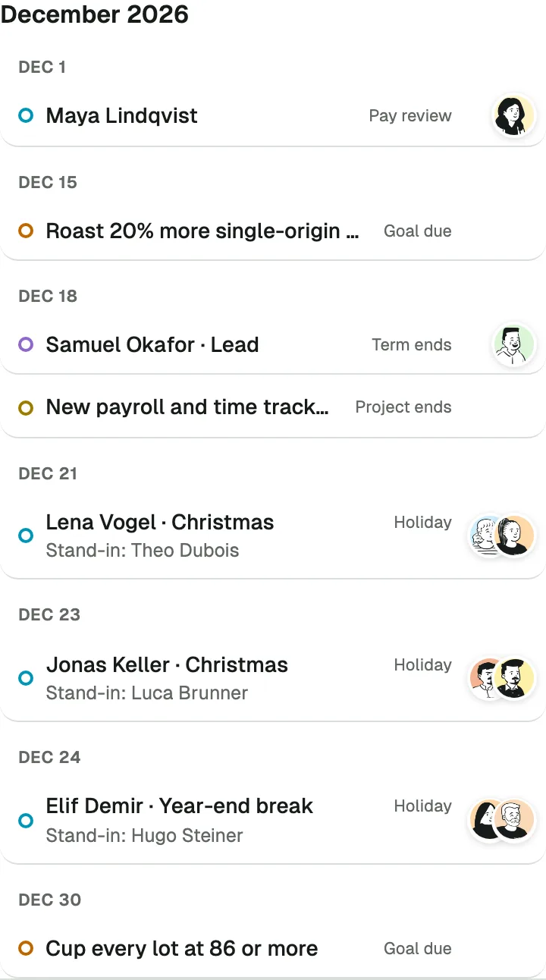Click the orange circle beside Roast 20% goal

click(x=26, y=231)
